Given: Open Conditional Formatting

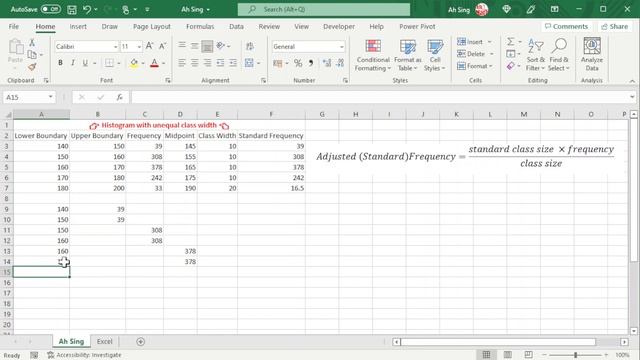Looking at the screenshot, I should click(373, 55).
